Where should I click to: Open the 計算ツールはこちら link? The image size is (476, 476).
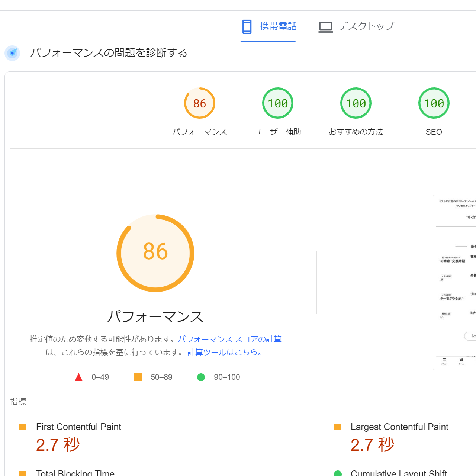(x=225, y=352)
